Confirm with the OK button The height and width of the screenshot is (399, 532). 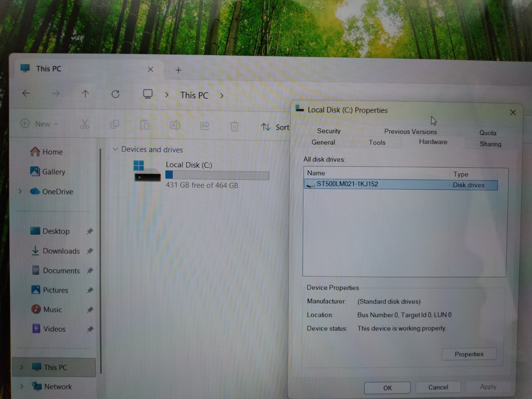(387, 388)
